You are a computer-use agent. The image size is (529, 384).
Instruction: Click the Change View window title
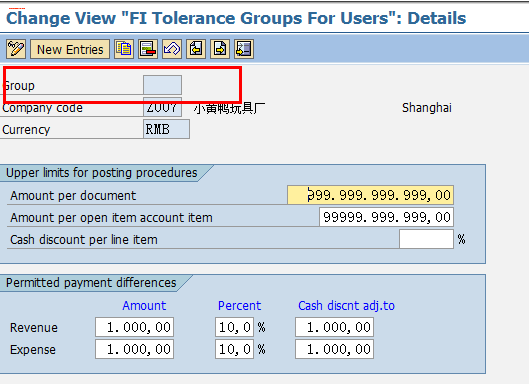[236, 18]
